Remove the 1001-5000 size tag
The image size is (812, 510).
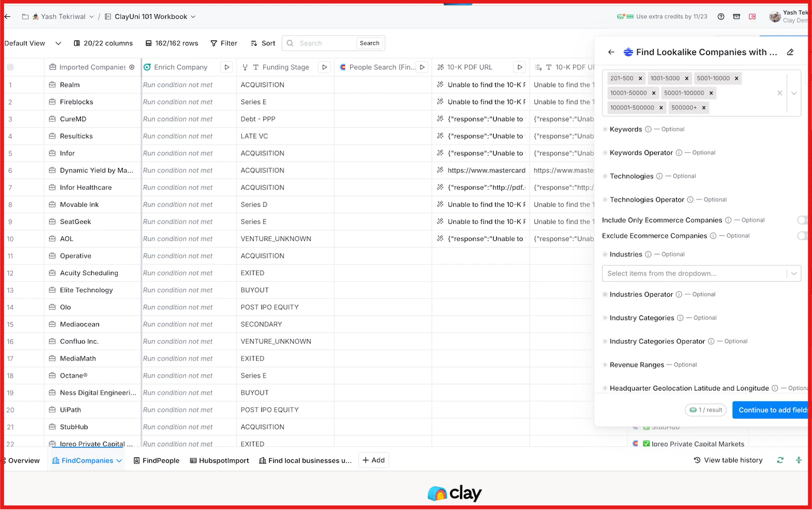[687, 78]
